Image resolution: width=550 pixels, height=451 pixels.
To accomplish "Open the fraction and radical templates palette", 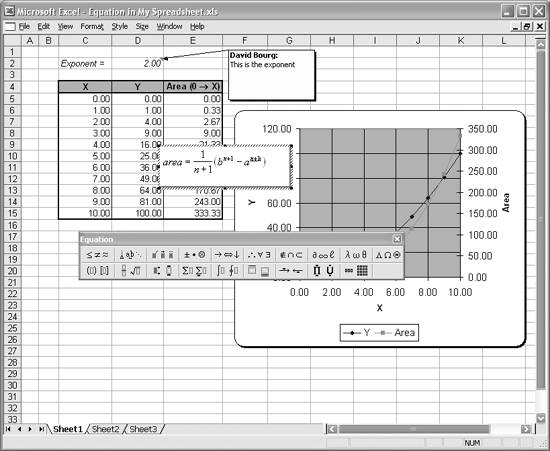I will [x=130, y=271].
